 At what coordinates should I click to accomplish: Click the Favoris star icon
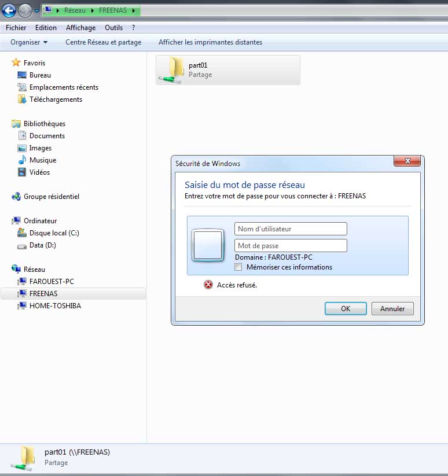pos(16,62)
